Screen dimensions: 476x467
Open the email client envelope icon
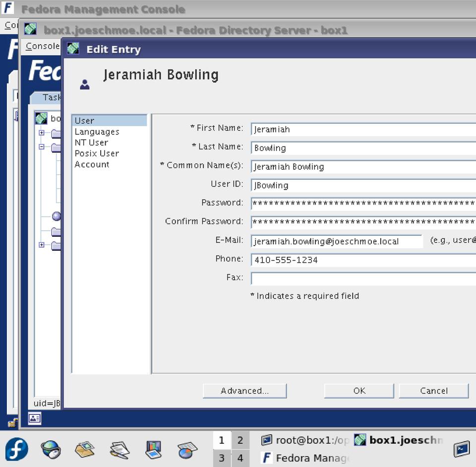[84, 450]
